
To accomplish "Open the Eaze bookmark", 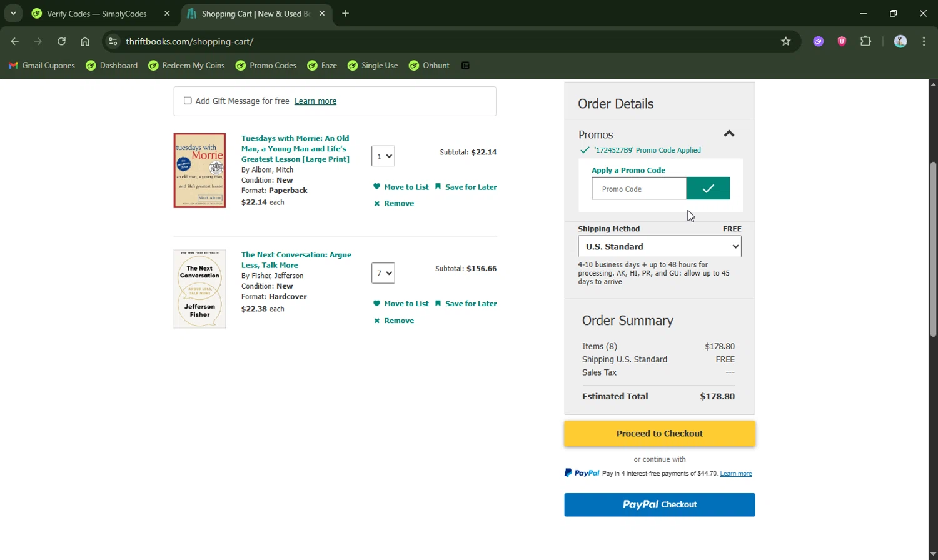I will (322, 66).
